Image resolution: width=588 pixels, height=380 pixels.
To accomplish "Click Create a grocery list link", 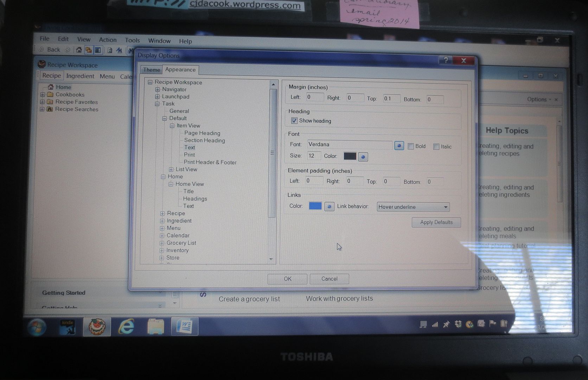I will 249,299.
